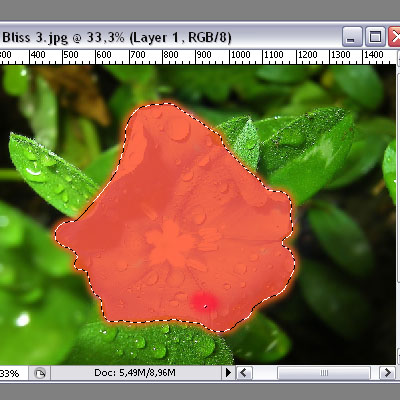Viewport: 400px width, 400px height.
Task: Maximize the Bliss 3.jpg document window
Action: point(375,37)
